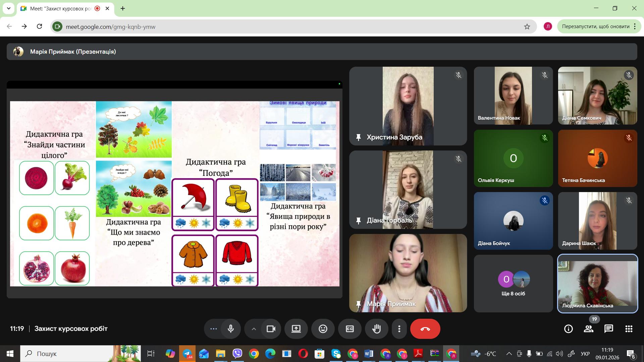Open meeting details info icon
Screen dimensions: 644x362
[x=568, y=329]
